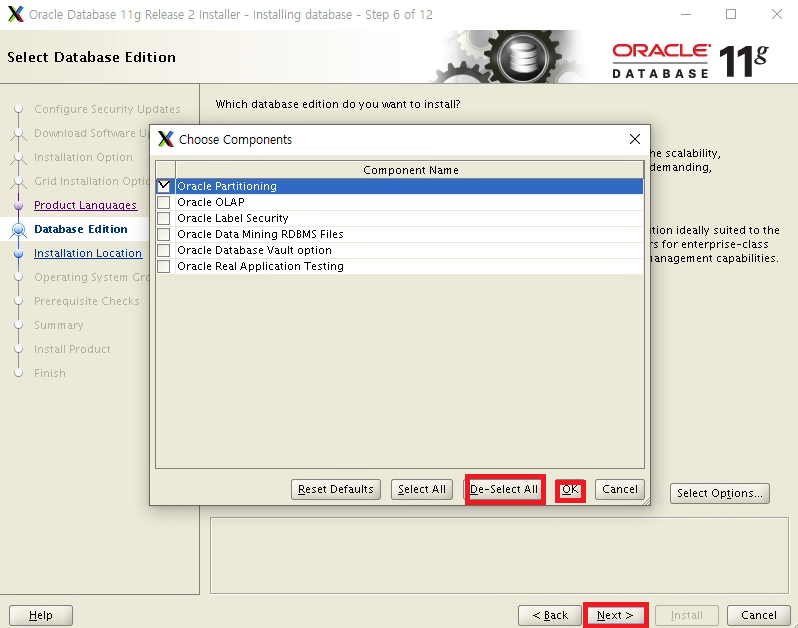Close the Oracle installer window

777,14
